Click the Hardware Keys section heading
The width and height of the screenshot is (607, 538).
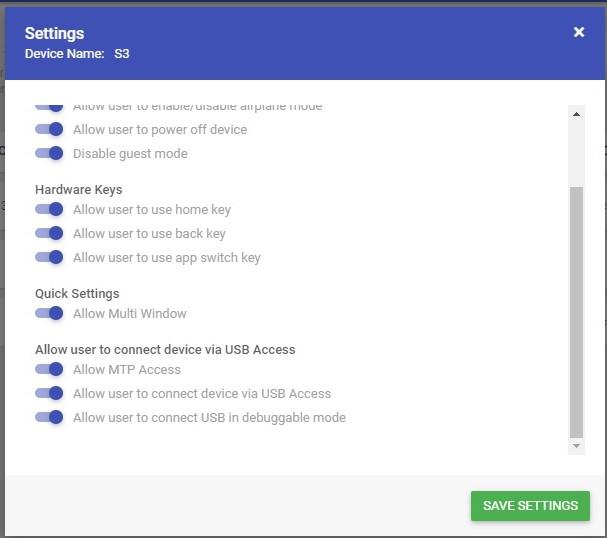(79, 190)
